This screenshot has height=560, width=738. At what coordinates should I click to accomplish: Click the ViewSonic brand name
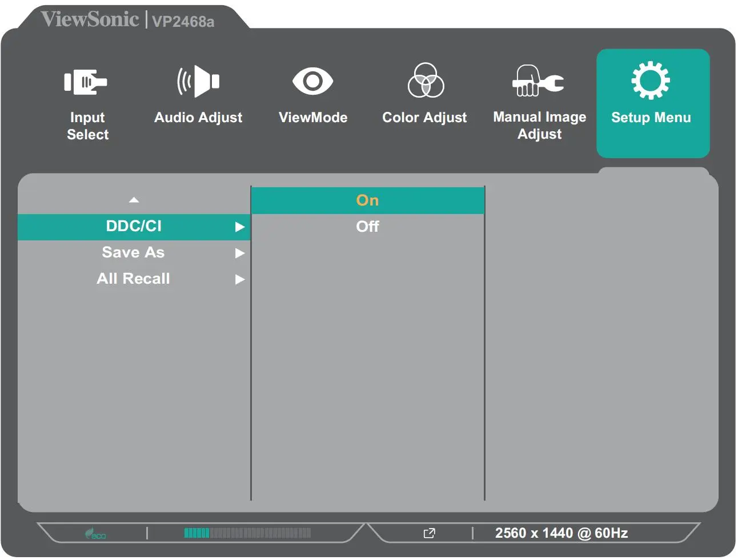coord(90,19)
